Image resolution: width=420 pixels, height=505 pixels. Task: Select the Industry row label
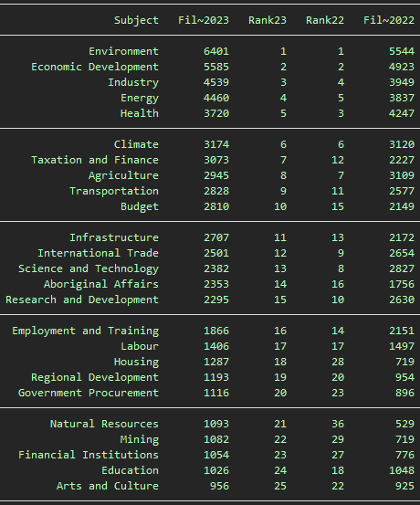[x=133, y=82]
